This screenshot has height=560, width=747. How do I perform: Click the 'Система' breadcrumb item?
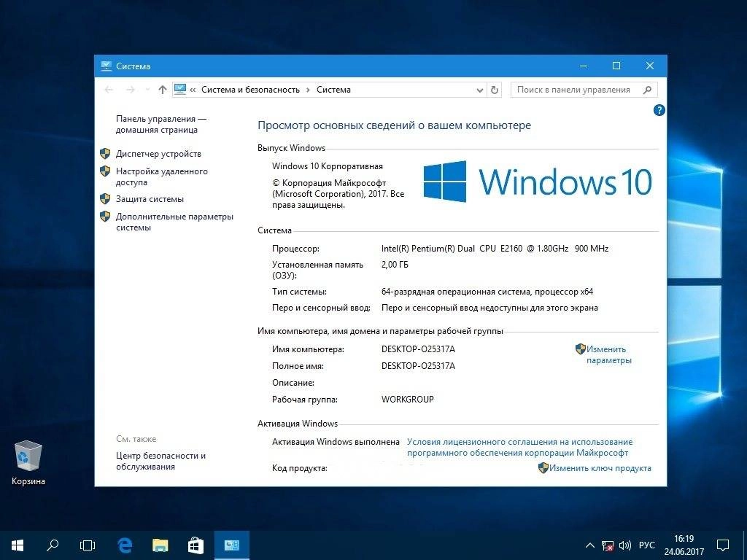[333, 90]
